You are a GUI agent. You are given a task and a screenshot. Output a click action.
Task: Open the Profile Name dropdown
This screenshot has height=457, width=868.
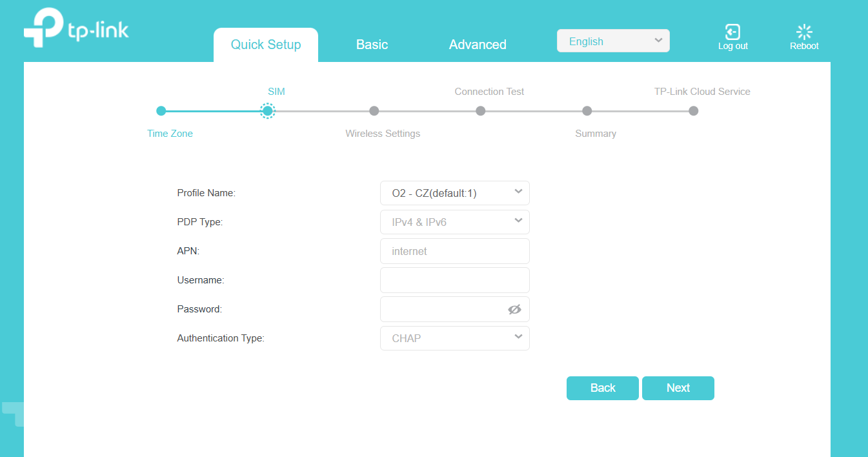(x=454, y=193)
